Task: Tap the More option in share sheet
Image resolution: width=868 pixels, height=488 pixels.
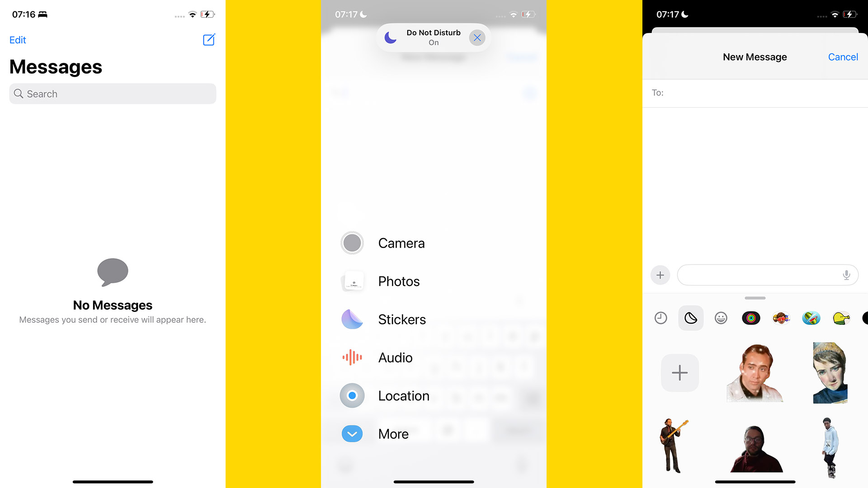Action: tap(393, 433)
